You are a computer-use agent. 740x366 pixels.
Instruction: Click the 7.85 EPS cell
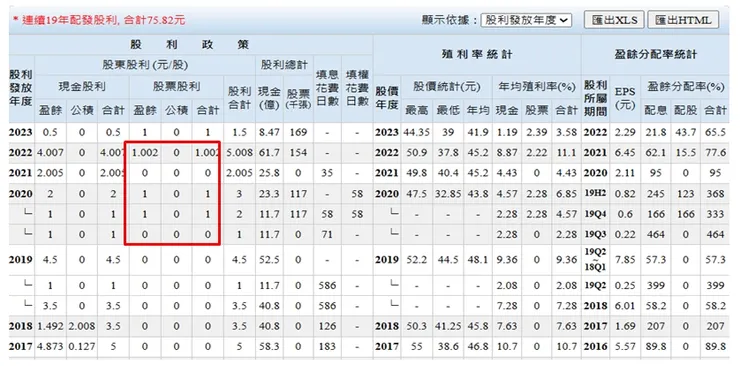(625, 259)
